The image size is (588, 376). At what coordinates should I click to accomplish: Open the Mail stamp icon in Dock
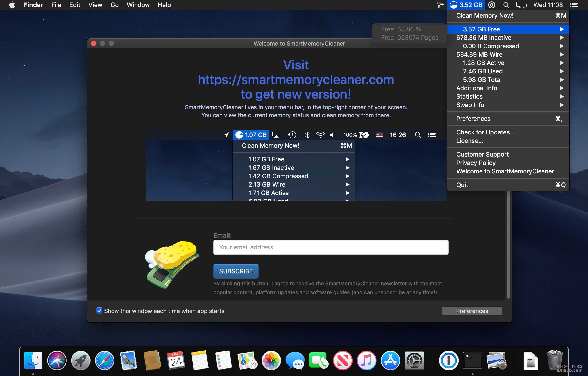tap(128, 360)
